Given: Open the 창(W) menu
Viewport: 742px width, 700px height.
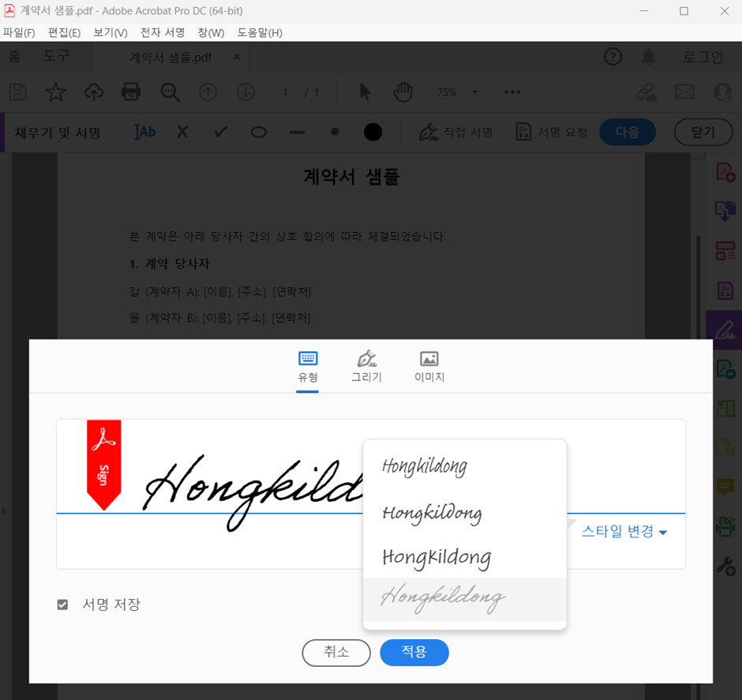Looking at the screenshot, I should click(211, 32).
